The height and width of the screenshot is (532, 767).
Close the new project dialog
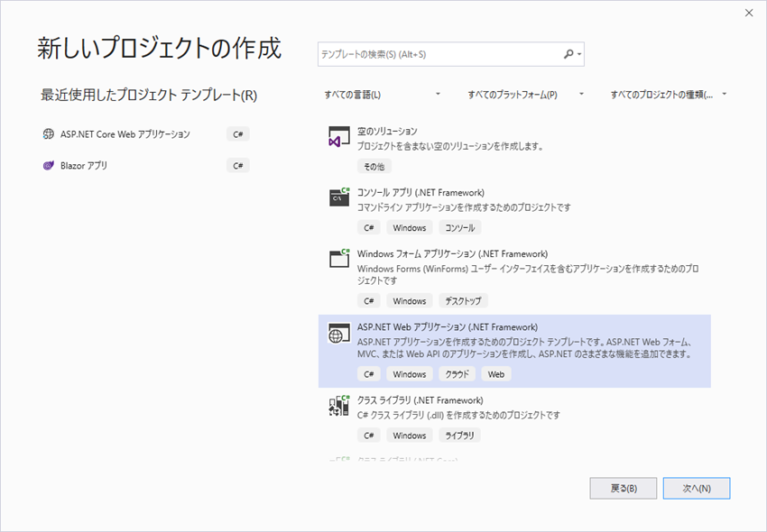point(749,14)
